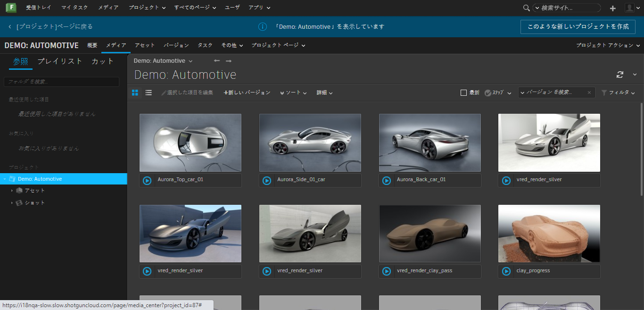Open the ソート sort dropdown
This screenshot has width=644, height=310.
[x=293, y=93]
